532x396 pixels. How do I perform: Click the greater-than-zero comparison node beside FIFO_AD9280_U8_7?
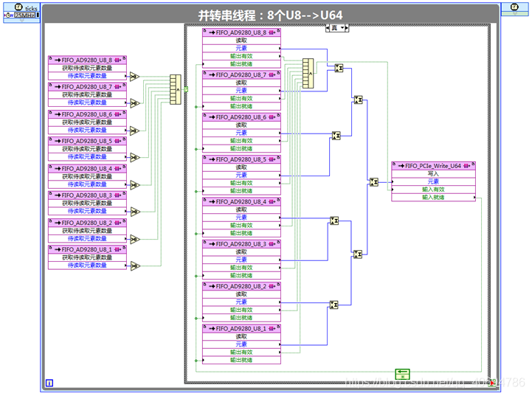click(135, 103)
